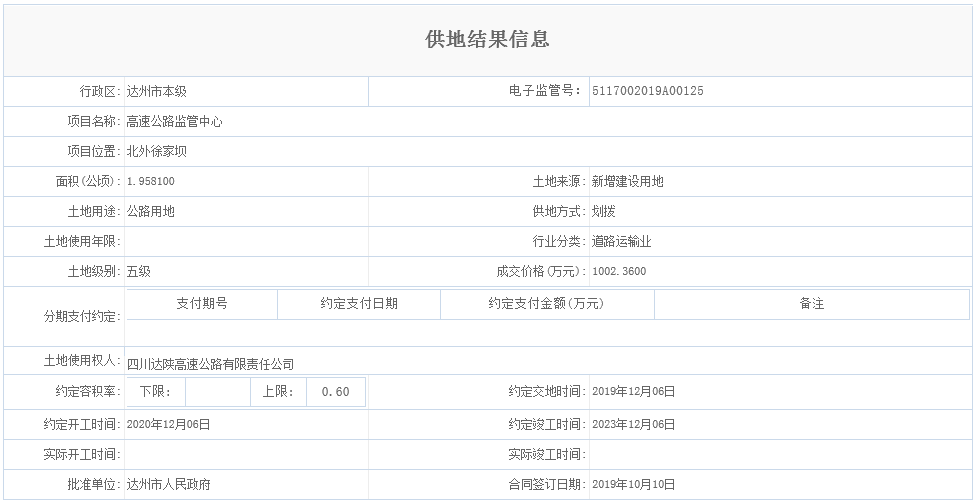The image size is (975, 503).
Task: Select the value 达州市本级
Action: 157,91
